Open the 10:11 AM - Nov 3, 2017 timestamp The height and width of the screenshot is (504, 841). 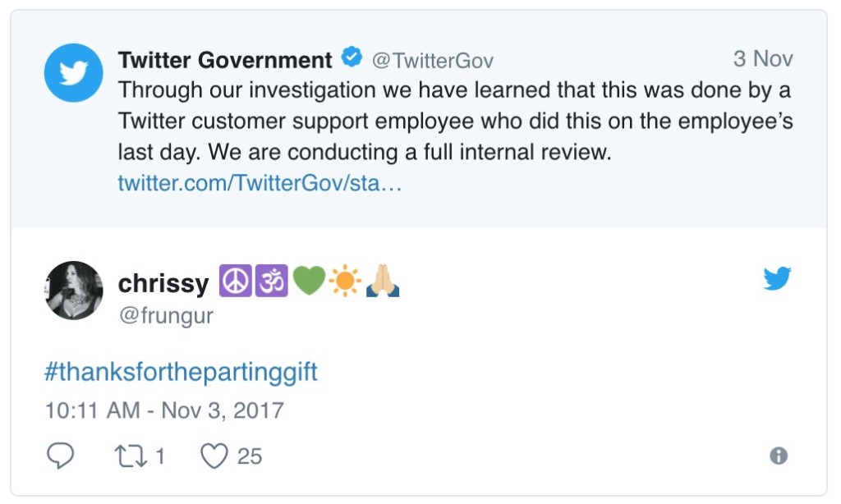tap(164, 410)
